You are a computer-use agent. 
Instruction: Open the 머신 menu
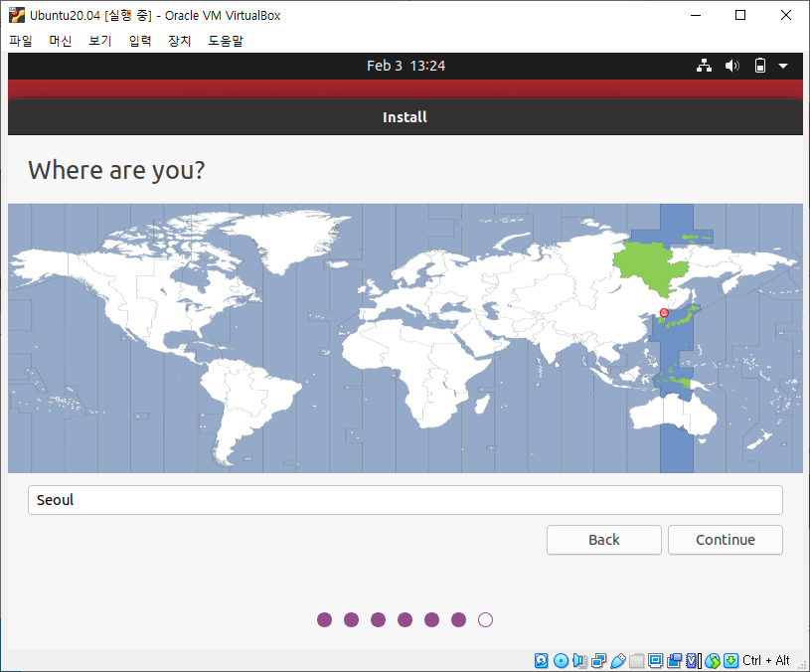(x=61, y=41)
